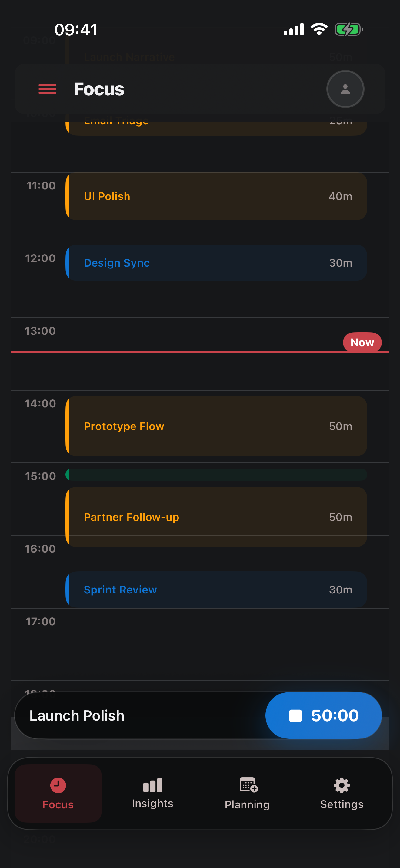Image resolution: width=400 pixels, height=868 pixels.
Task: Select the Design Sync event block
Action: pos(216,263)
